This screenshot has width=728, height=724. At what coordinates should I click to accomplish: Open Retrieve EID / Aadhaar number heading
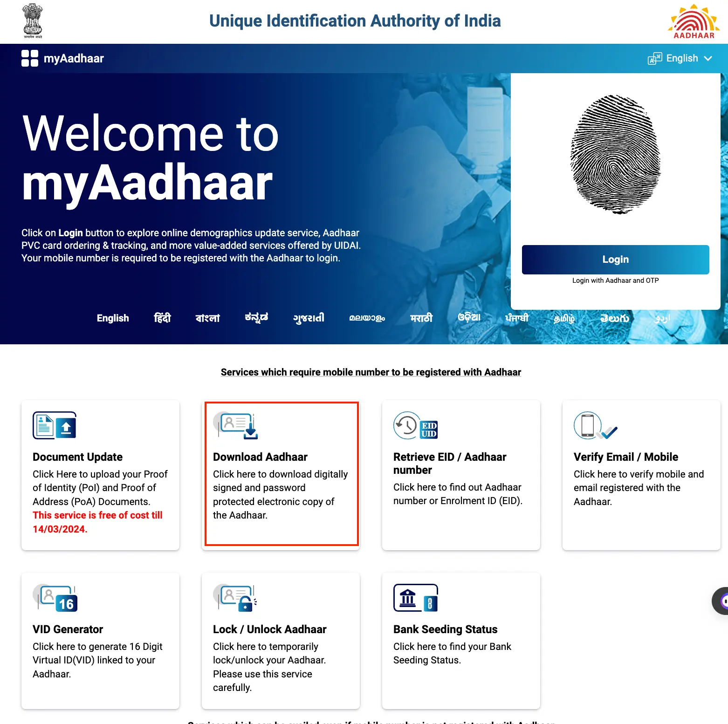450,464
